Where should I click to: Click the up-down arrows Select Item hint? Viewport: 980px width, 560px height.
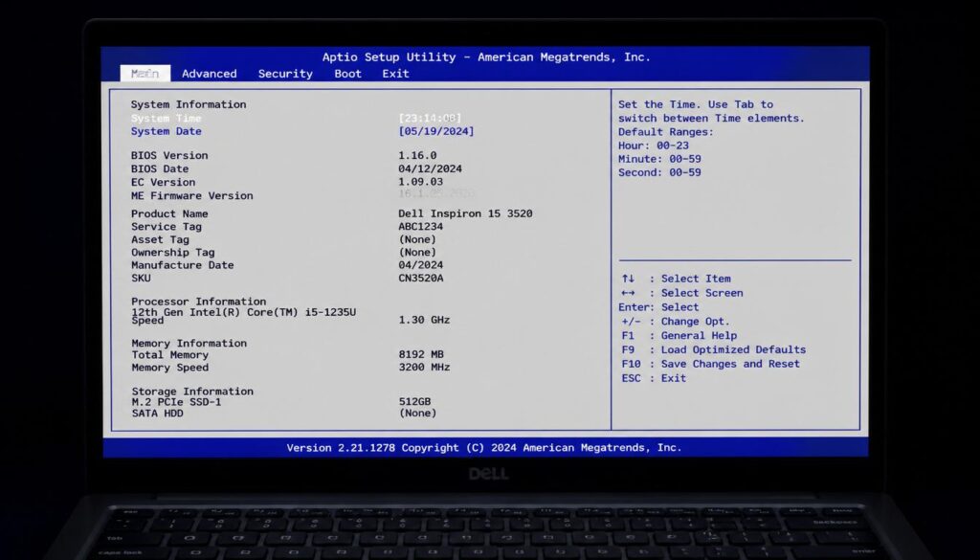[676, 279]
